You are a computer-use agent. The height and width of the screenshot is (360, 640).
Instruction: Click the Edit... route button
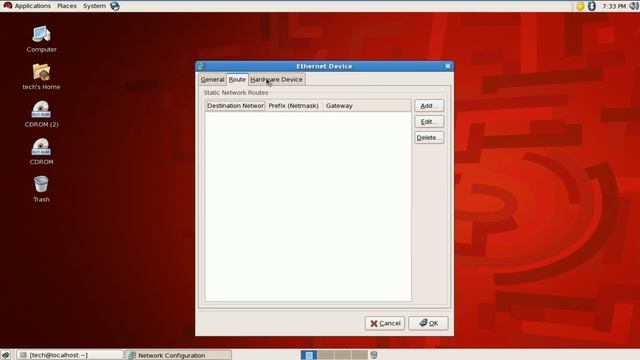[x=429, y=122]
